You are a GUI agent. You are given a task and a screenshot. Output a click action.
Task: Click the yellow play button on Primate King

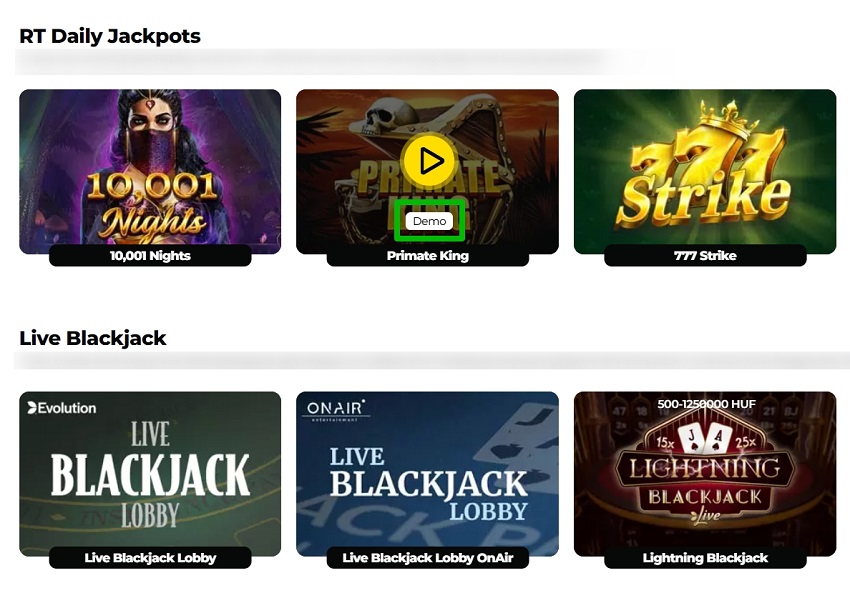(430, 161)
